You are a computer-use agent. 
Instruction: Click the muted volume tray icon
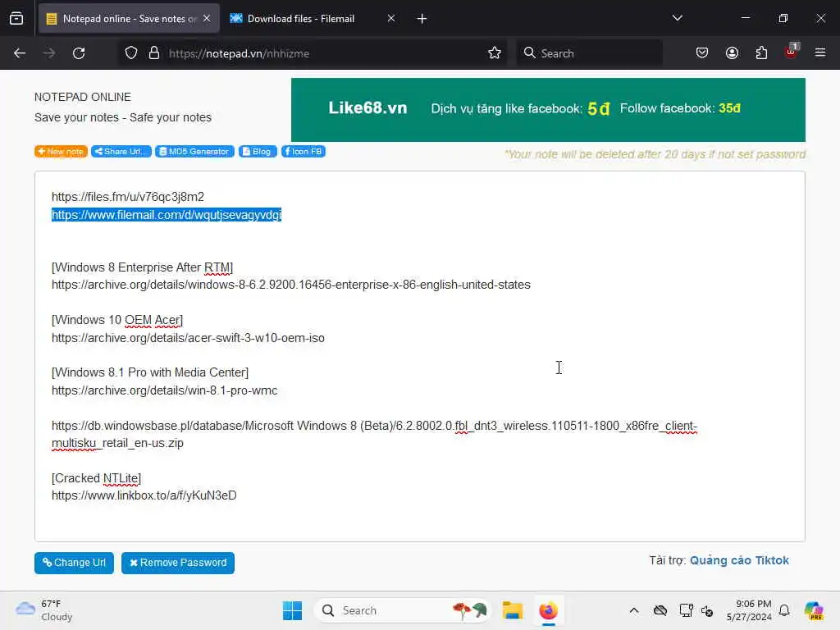click(x=707, y=610)
